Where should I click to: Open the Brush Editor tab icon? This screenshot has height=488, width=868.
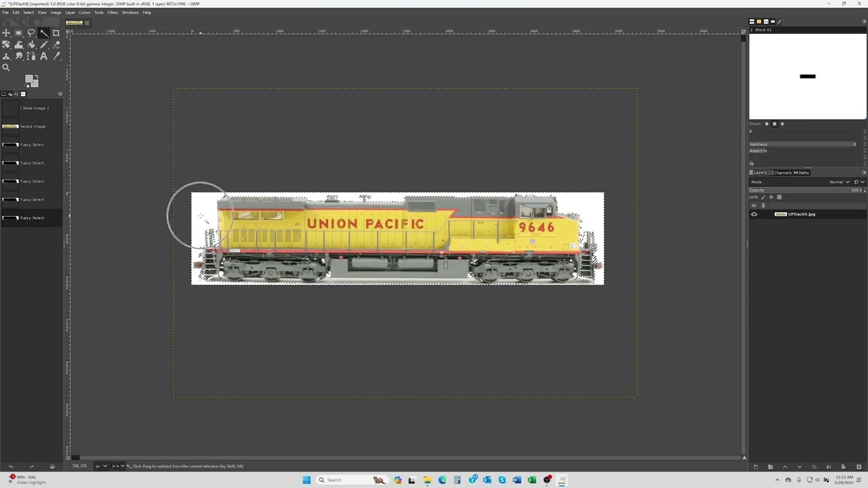pos(779,22)
